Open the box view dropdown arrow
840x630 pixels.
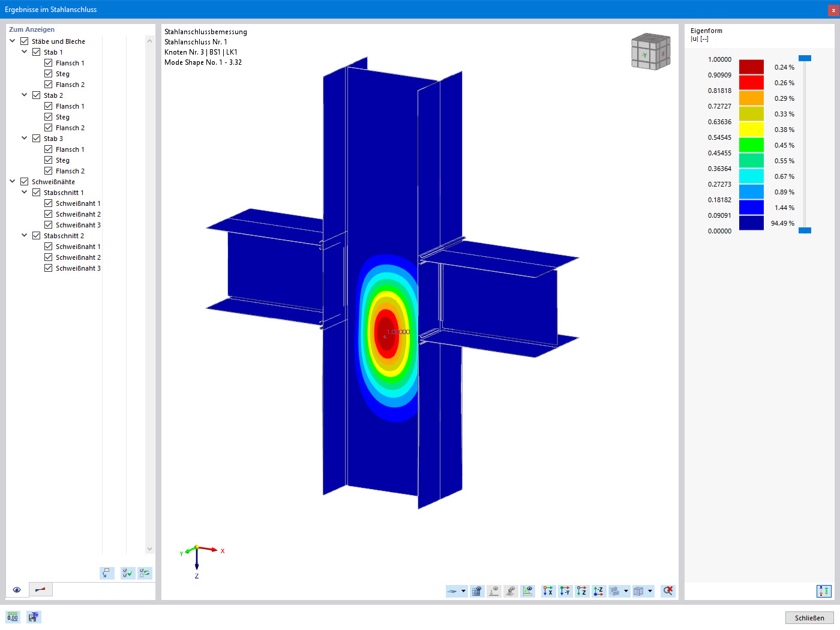pyautogui.click(x=650, y=592)
